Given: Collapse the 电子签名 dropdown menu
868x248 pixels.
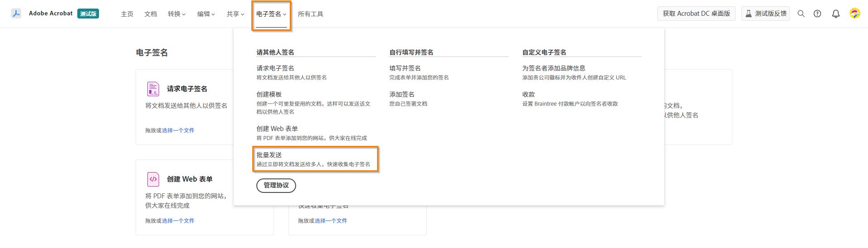Looking at the screenshot, I should [x=271, y=14].
